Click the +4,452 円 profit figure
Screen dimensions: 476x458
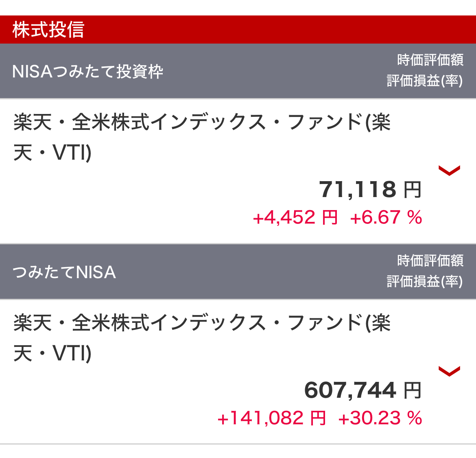tap(295, 217)
